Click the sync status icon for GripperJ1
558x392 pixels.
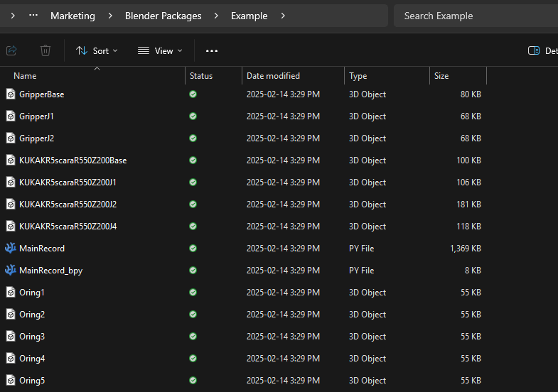[x=193, y=116]
